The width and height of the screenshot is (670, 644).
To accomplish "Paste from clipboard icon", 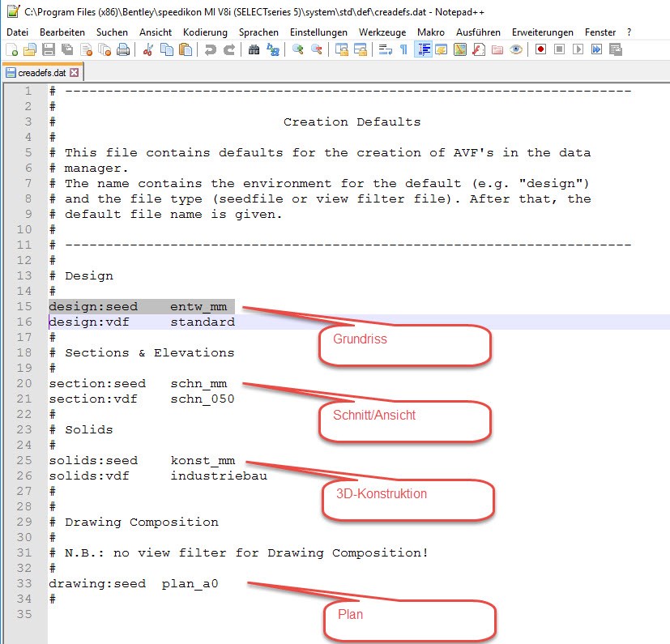I will coord(185,50).
